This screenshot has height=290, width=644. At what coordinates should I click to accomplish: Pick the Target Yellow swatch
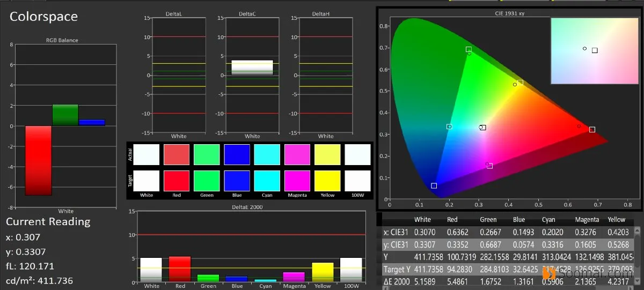coord(327,181)
